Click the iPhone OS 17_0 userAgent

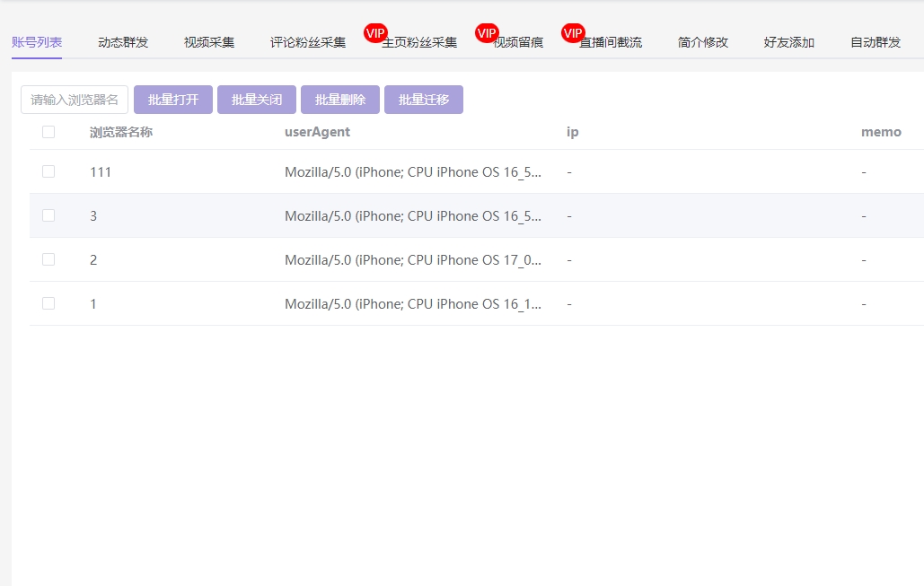coord(413,259)
